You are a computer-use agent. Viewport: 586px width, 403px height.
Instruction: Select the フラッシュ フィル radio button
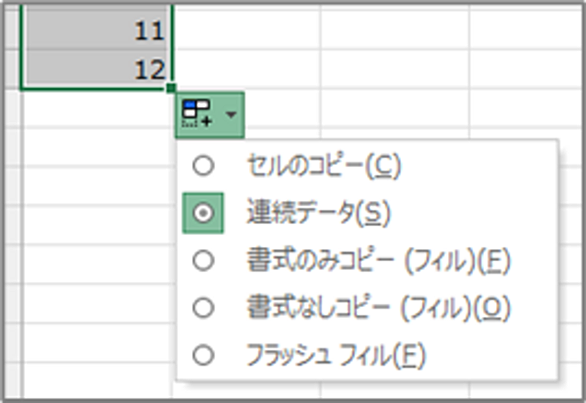point(203,355)
